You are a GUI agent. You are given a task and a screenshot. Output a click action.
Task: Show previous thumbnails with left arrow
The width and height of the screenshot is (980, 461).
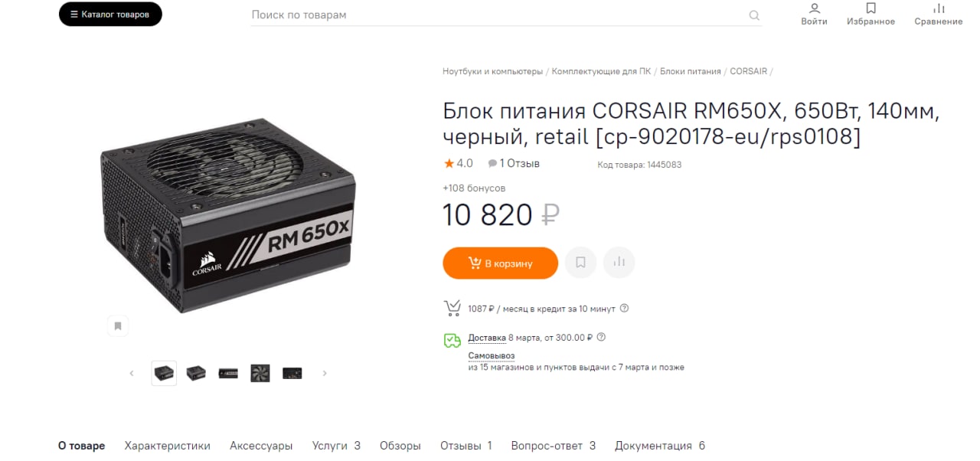(132, 373)
